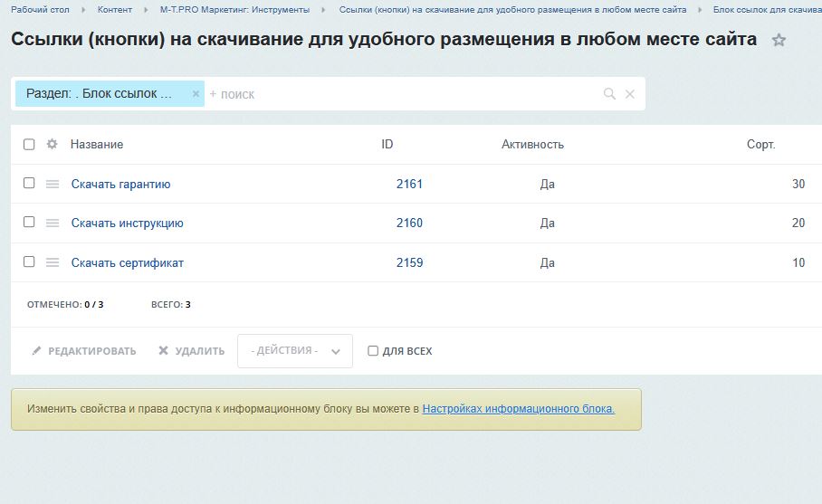The height and width of the screenshot is (504, 822).
Task: Sort by the Сорт. column header
Action: coord(760,145)
